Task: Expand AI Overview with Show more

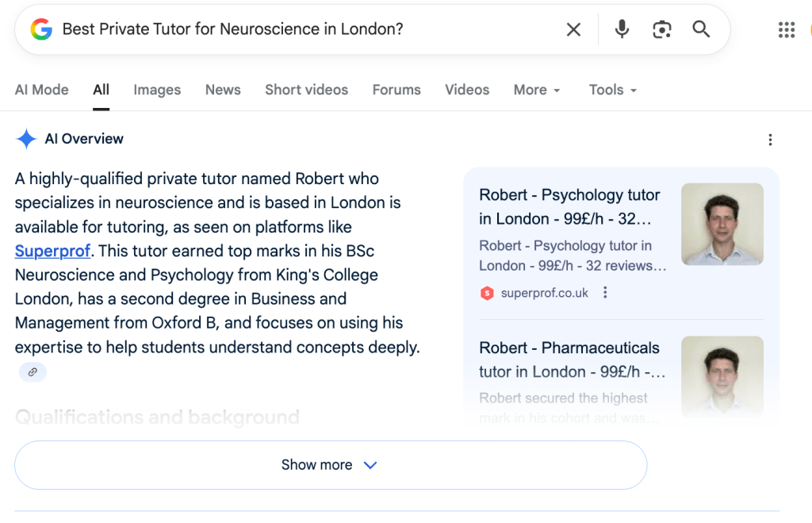Action: tap(330, 465)
